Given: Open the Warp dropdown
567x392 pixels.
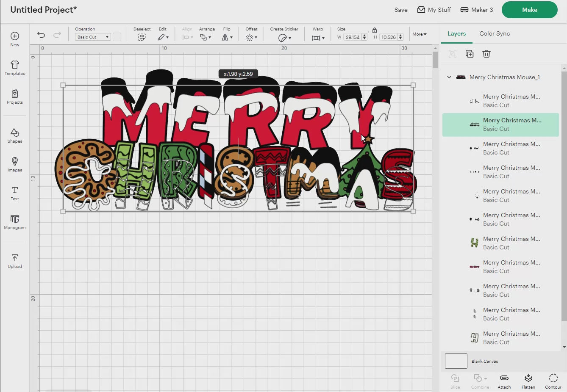Looking at the screenshot, I should click(318, 38).
